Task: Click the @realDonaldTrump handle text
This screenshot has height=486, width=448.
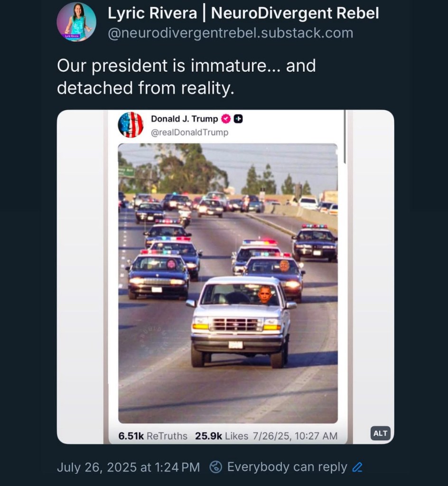Action: [x=189, y=132]
